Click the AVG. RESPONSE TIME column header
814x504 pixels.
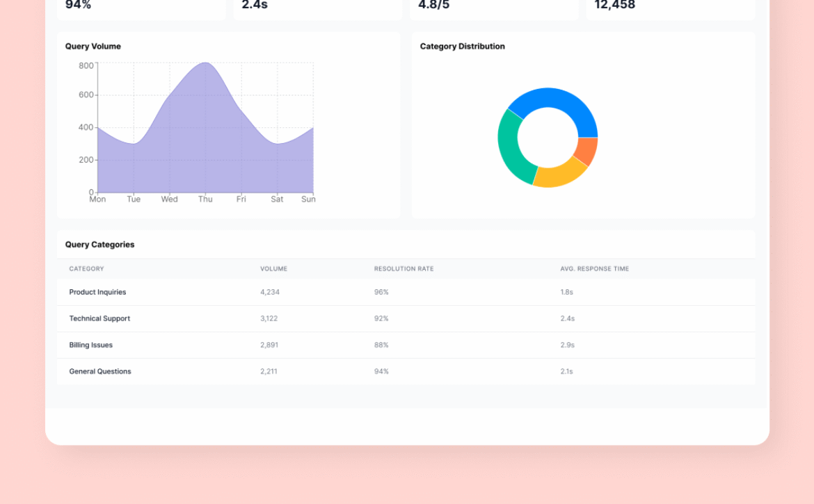594,269
